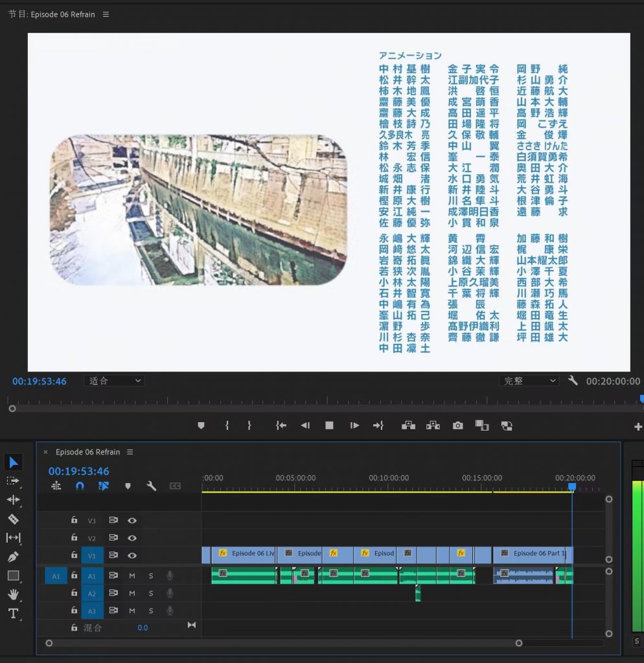Open the 完整 playback resolution dropdown
Image resolution: width=644 pixels, height=663 pixels.
[x=528, y=381]
